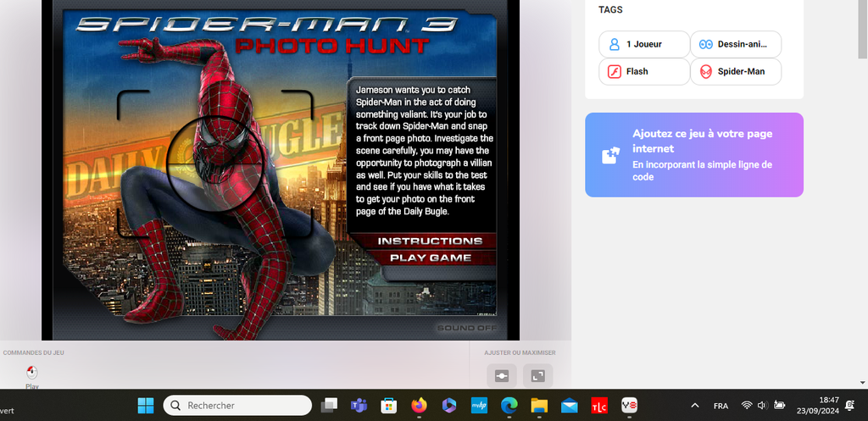Click the Rechercher taskbar search box

(237, 406)
